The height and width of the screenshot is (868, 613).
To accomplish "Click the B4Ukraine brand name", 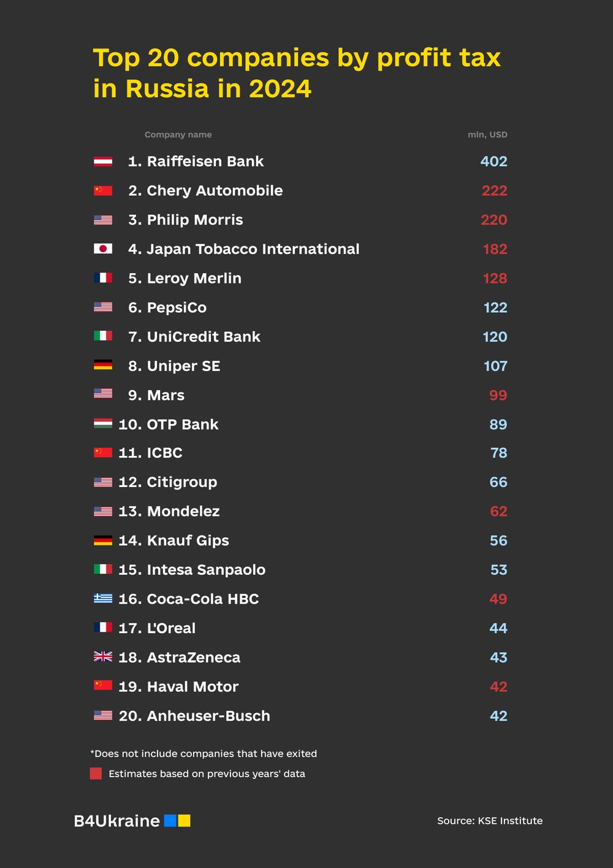I will [116, 821].
